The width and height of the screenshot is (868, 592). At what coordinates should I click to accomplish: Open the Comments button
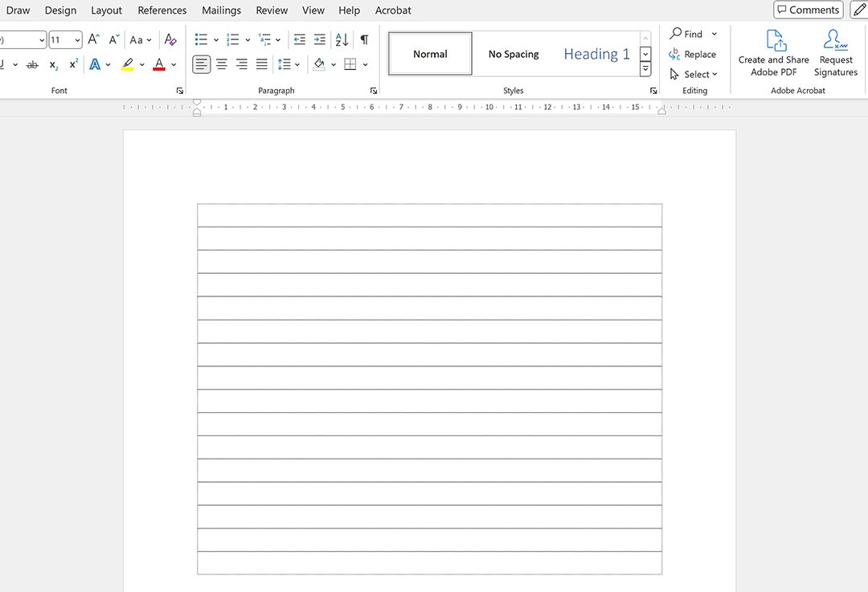point(808,10)
